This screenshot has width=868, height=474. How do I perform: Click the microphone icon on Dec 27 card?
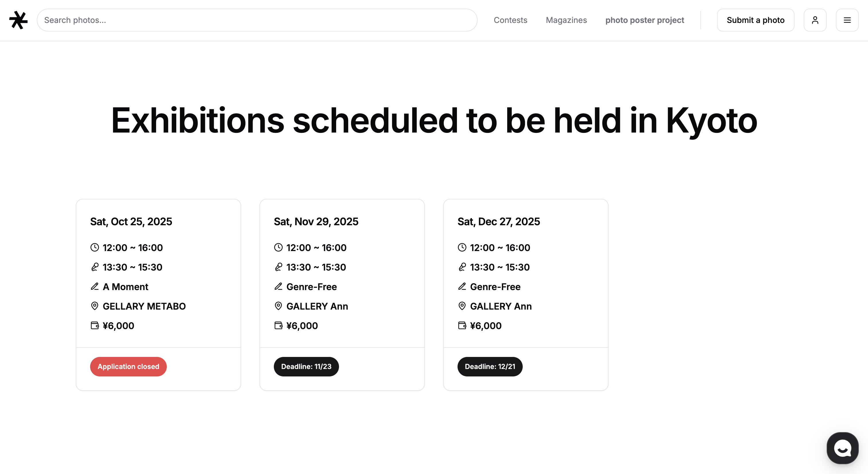tap(462, 267)
